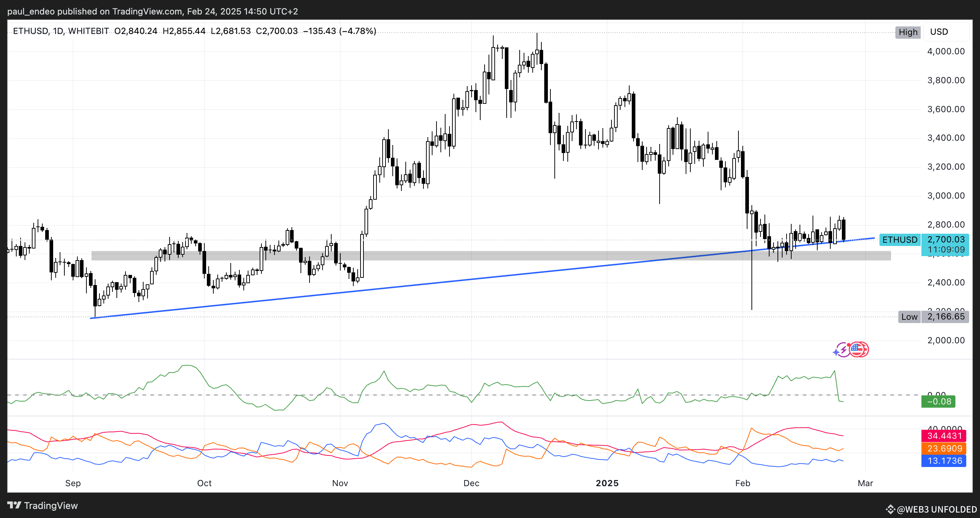Click the US flag economic event icon

coord(857,349)
